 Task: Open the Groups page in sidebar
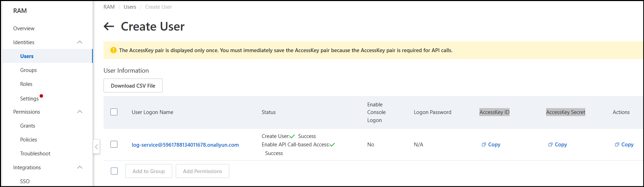[x=28, y=70]
